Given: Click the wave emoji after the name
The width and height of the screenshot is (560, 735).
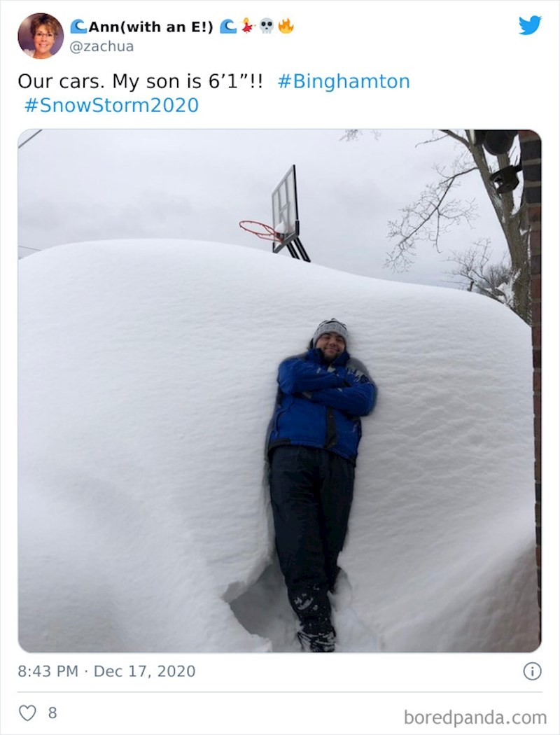Looking at the screenshot, I should [228, 27].
